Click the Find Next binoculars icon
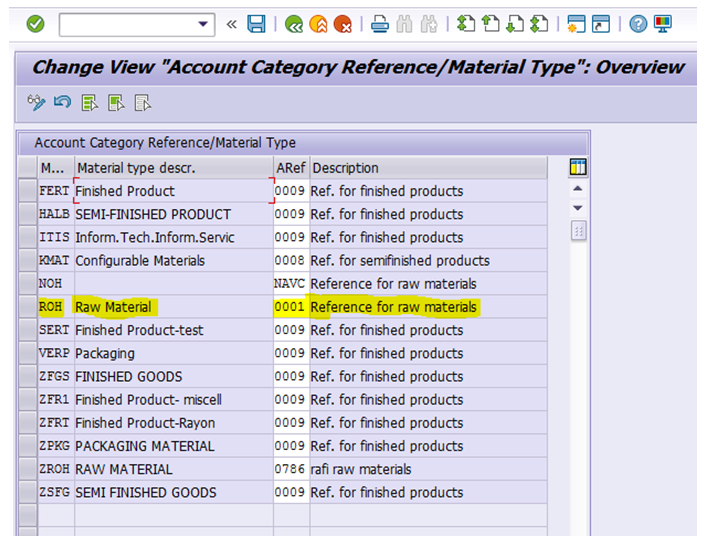This screenshot has width=705, height=542. [x=429, y=24]
